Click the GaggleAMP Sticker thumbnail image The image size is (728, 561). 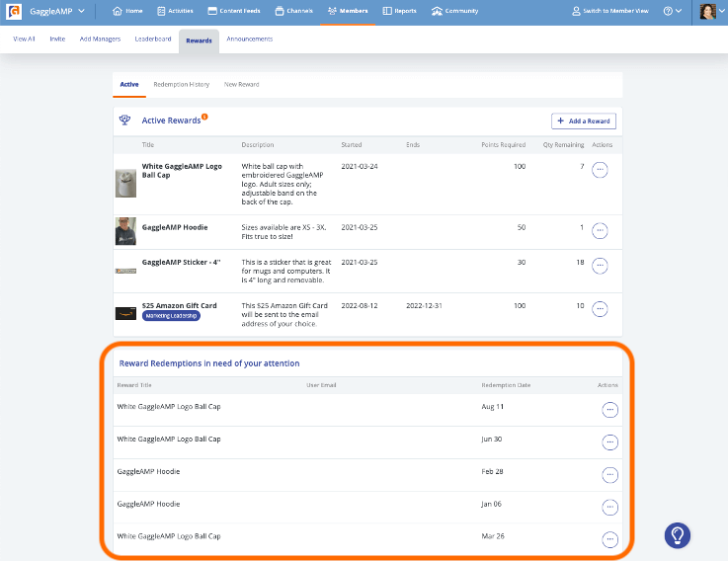pos(125,271)
